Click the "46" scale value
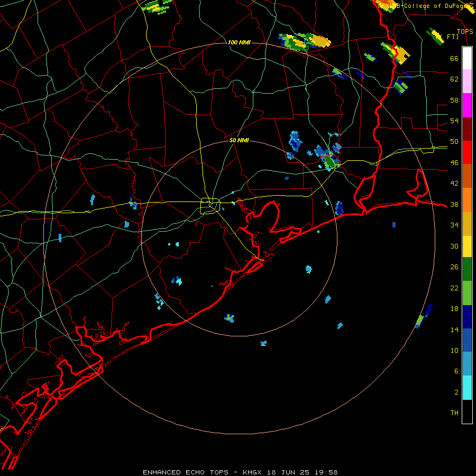476x476 pixels. (x=454, y=163)
